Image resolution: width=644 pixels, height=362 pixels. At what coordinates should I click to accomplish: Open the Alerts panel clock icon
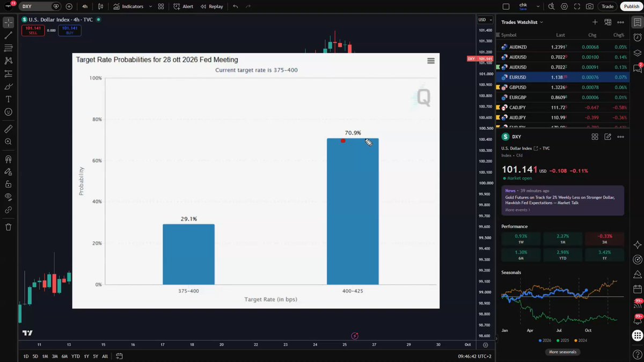tap(637, 37)
